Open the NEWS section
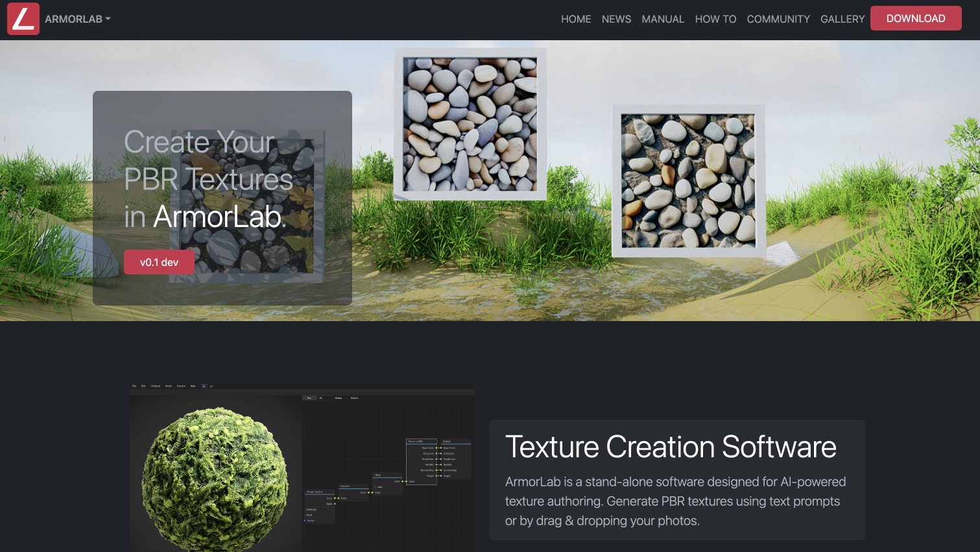 pyautogui.click(x=616, y=19)
